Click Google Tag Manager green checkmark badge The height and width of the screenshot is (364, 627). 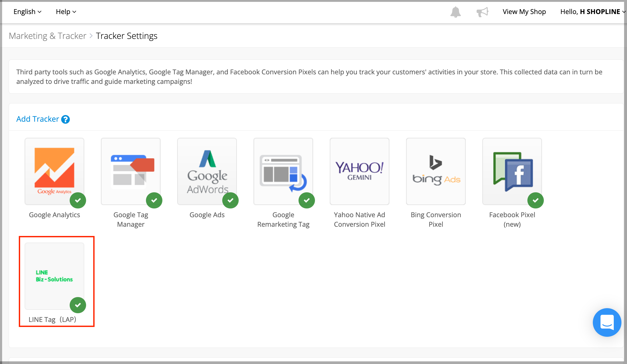pos(154,200)
